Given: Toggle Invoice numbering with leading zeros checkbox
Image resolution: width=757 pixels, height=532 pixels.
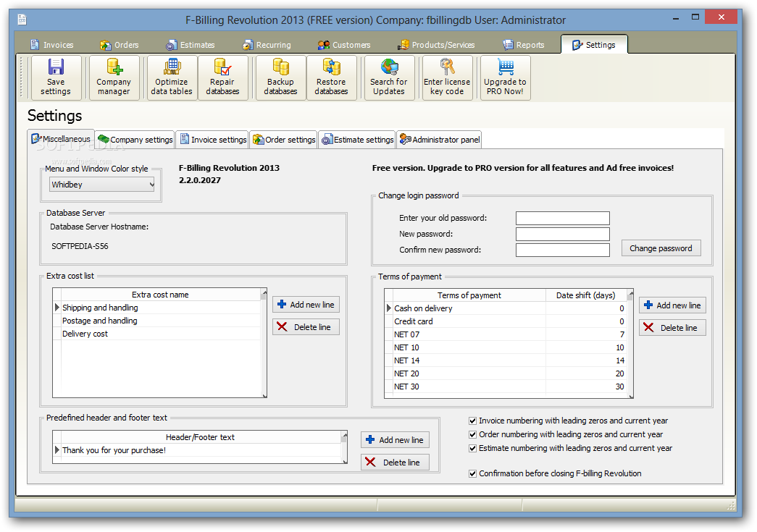Looking at the screenshot, I should click(472, 421).
